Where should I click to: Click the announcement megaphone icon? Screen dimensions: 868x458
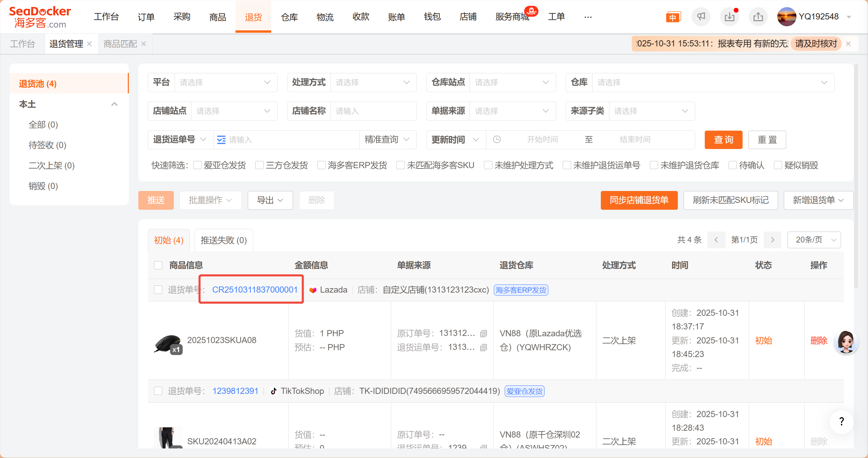click(701, 16)
